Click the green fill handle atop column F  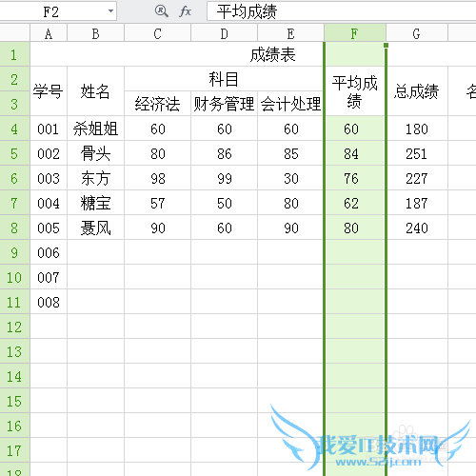pyautogui.click(x=386, y=46)
